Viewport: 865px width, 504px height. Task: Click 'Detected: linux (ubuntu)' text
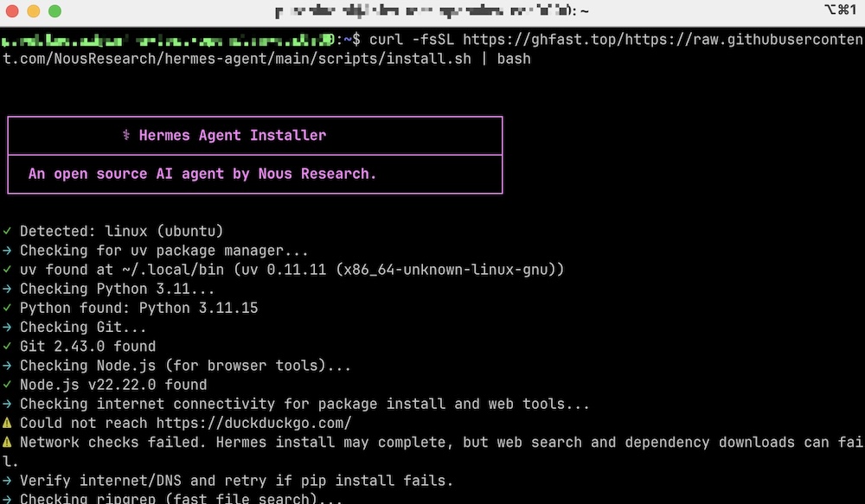[x=121, y=231]
